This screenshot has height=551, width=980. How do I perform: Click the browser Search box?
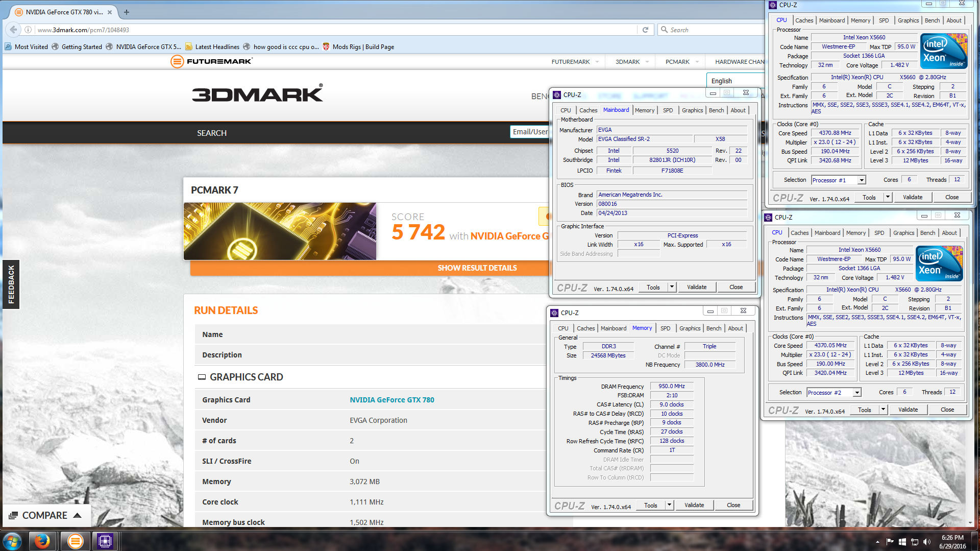point(712,30)
